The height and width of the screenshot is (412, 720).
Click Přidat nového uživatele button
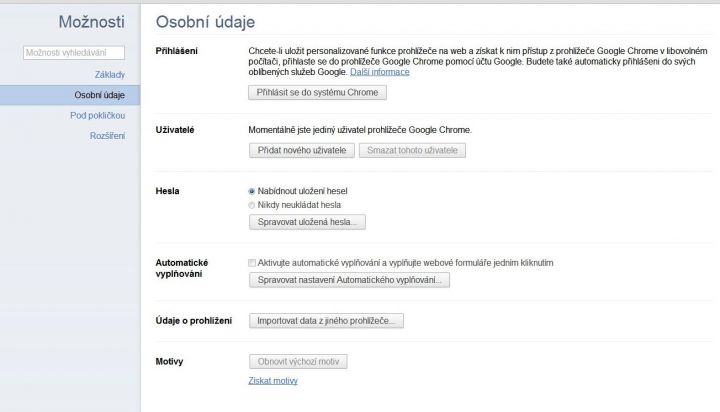pos(302,150)
